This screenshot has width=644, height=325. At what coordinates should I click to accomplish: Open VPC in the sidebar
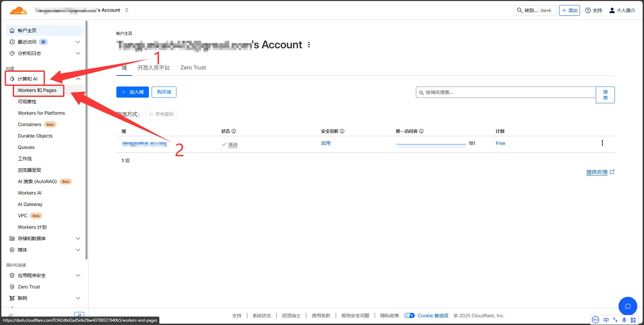[22, 216]
